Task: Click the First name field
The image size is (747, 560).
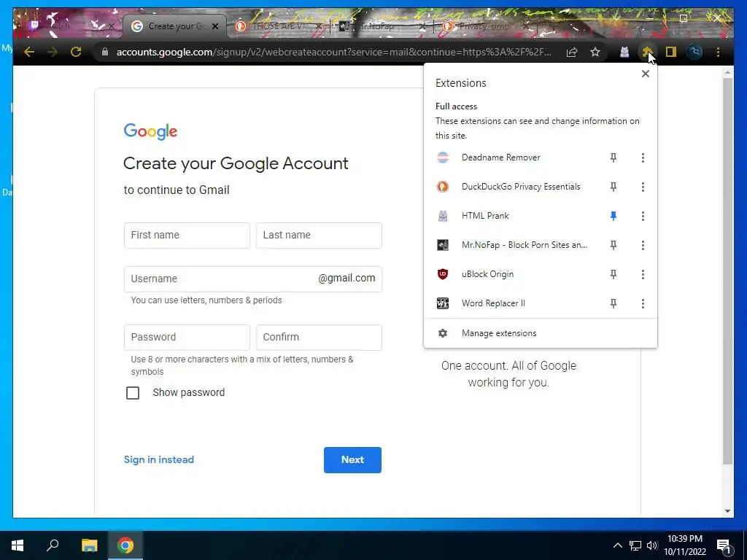Action: point(187,236)
